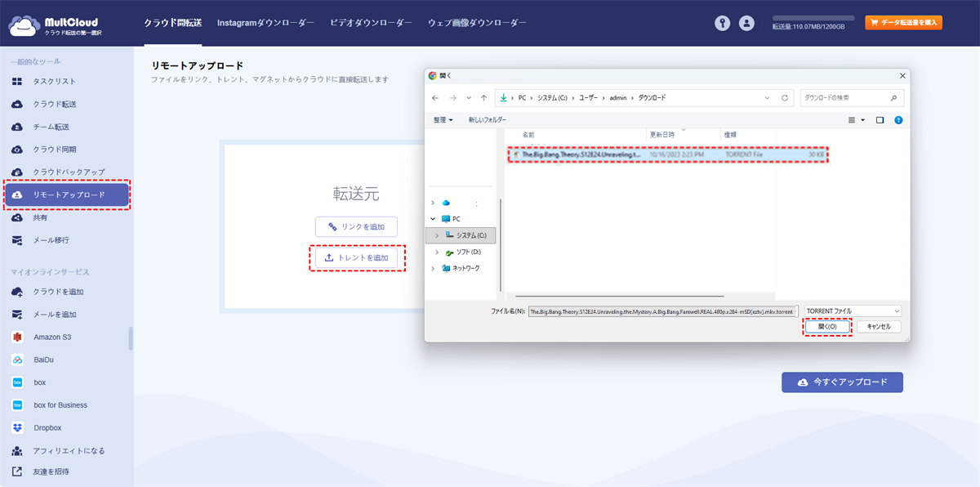Click the file list horizontal scrollbar
Viewport: 980px width, 487px height.
[620, 296]
